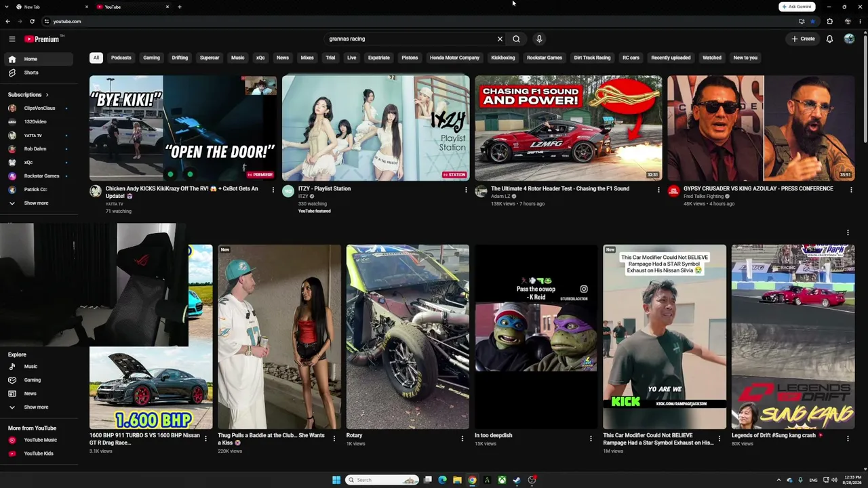The width and height of the screenshot is (868, 488).
Task: Open The Ultimate 4 Rotor Header Test title
Action: tap(560, 188)
